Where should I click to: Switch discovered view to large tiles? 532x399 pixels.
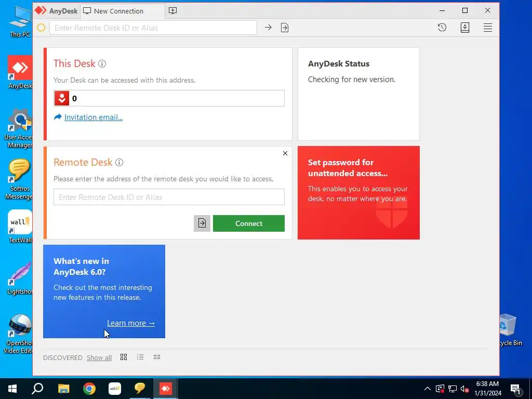tap(124, 357)
